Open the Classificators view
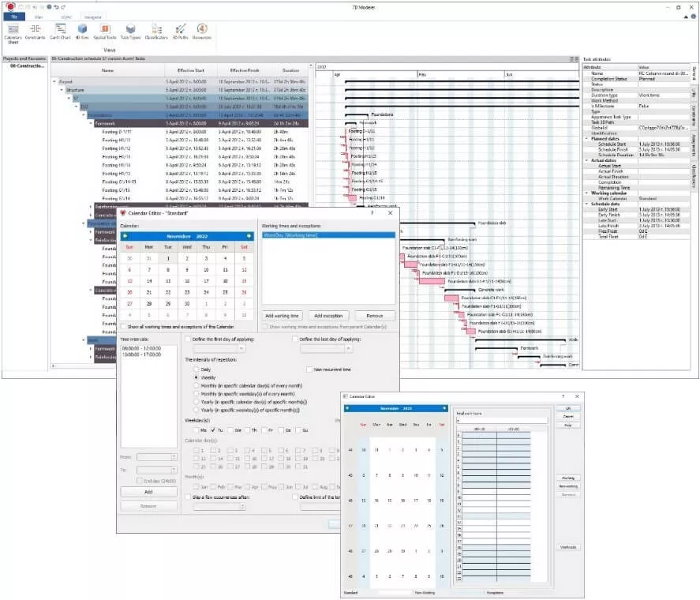700x600 pixels. (155, 30)
